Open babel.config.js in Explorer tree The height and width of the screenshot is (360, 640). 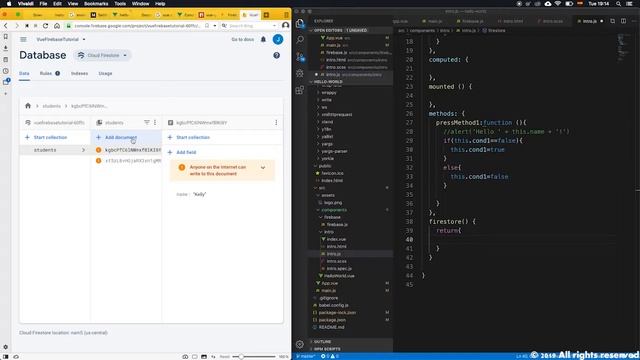pos(333,305)
